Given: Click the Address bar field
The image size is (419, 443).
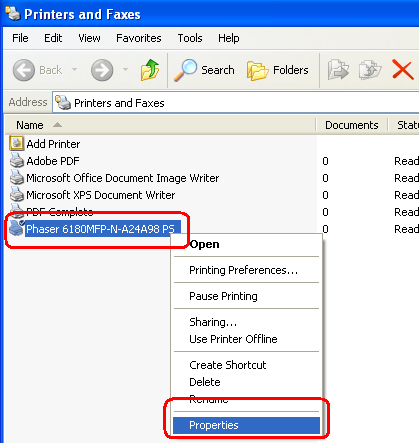Looking at the screenshot, I should [235, 103].
